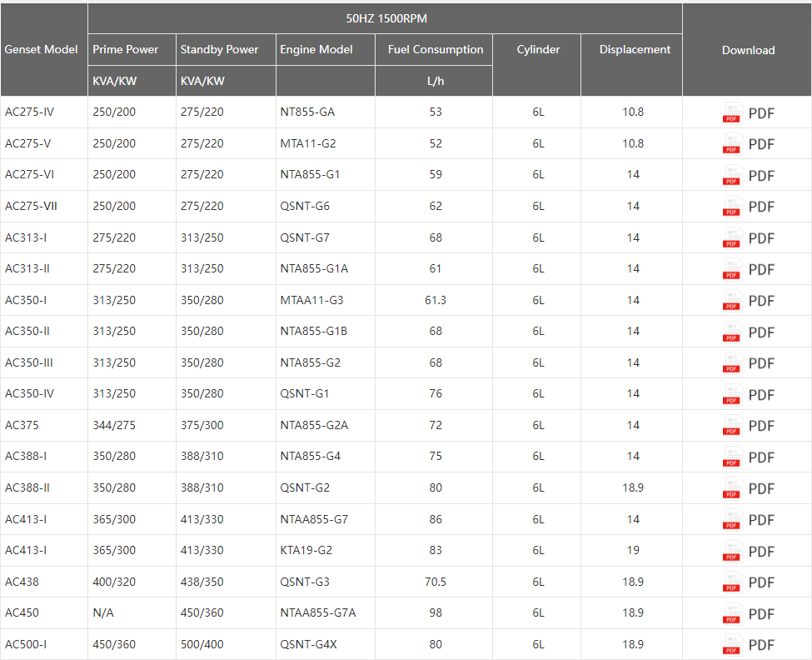Click the PDF icon for the KTA19-G2 row
The image size is (812, 660).
732,551
